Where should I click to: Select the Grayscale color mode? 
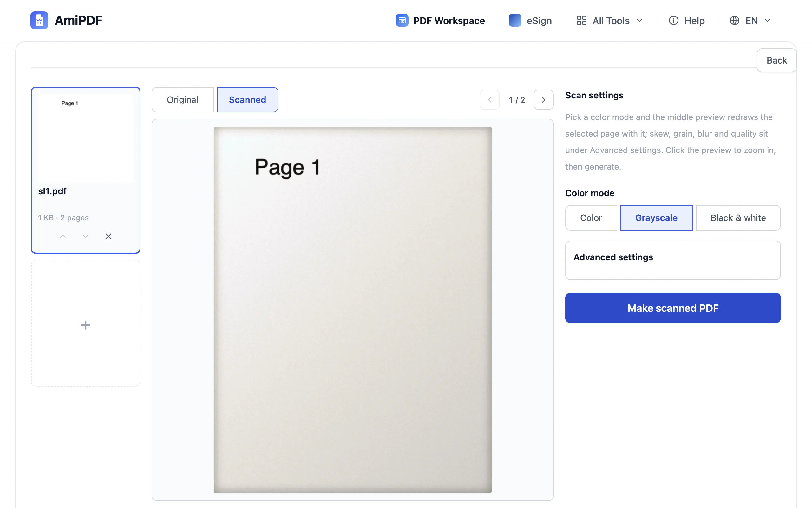click(656, 218)
